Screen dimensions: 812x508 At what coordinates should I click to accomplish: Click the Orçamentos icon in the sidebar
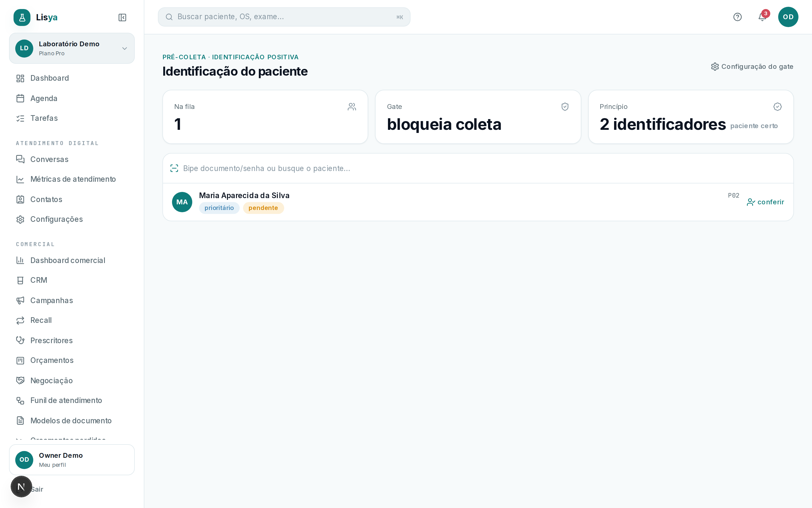(x=20, y=360)
